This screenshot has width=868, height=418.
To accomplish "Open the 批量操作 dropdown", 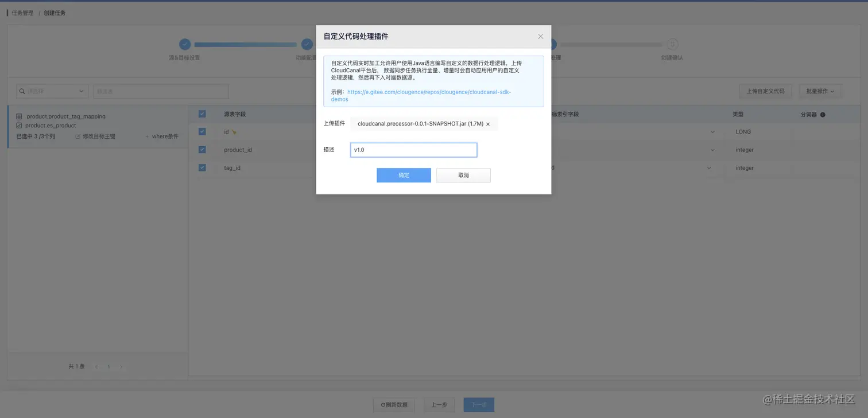I will [820, 91].
